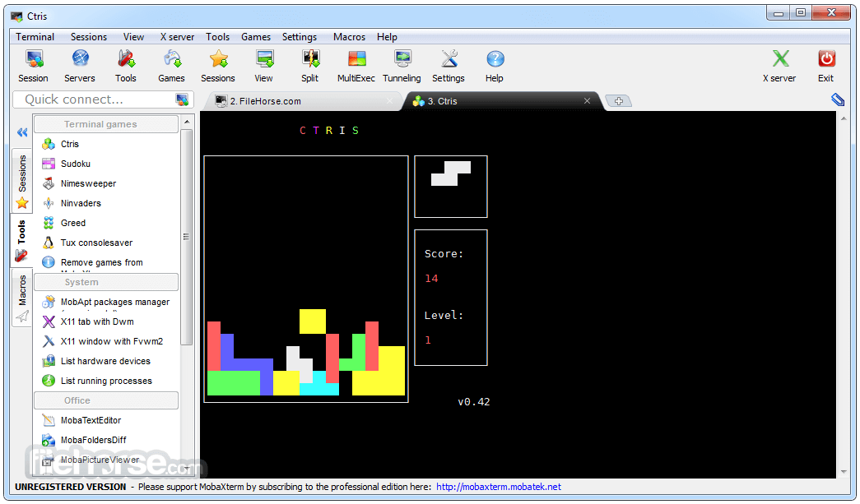Collapse the System section header
This screenshot has height=504, width=860.
(106, 282)
